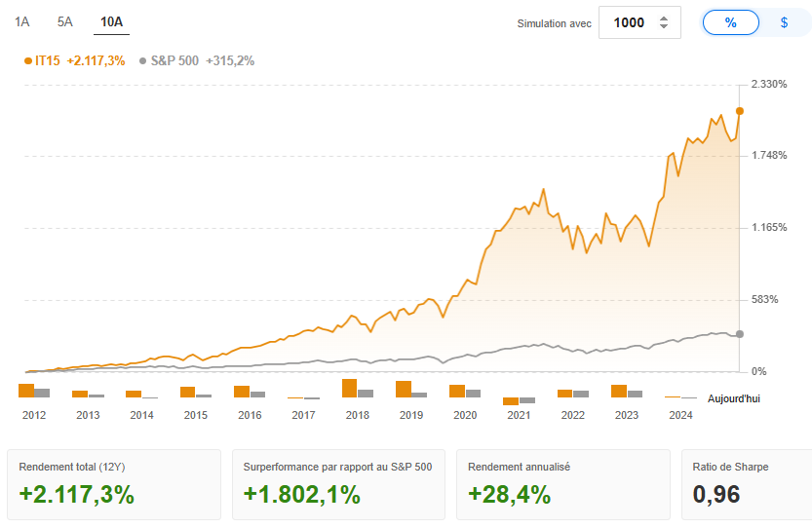Select the 1A time range tab
Viewport: 812px width, 528px height.
(x=21, y=21)
